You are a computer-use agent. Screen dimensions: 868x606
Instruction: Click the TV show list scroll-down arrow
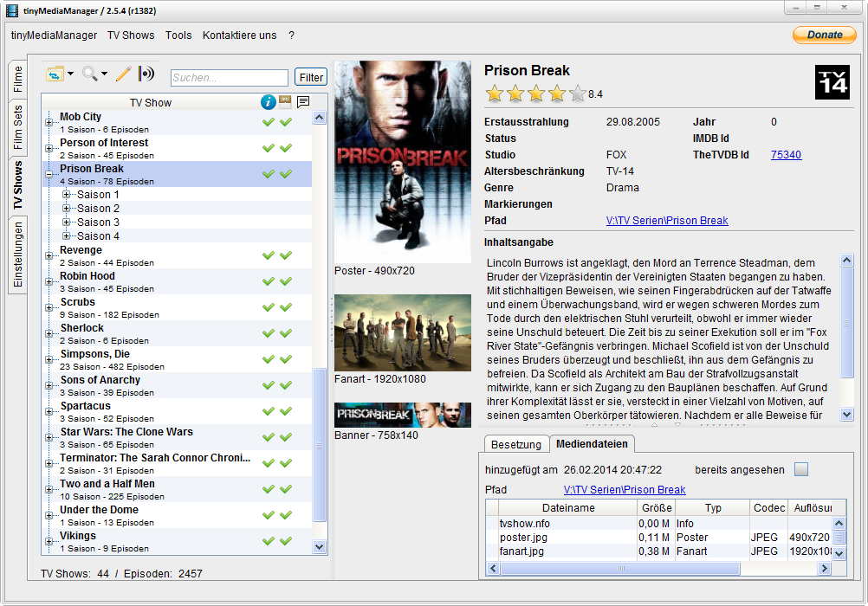click(x=320, y=547)
